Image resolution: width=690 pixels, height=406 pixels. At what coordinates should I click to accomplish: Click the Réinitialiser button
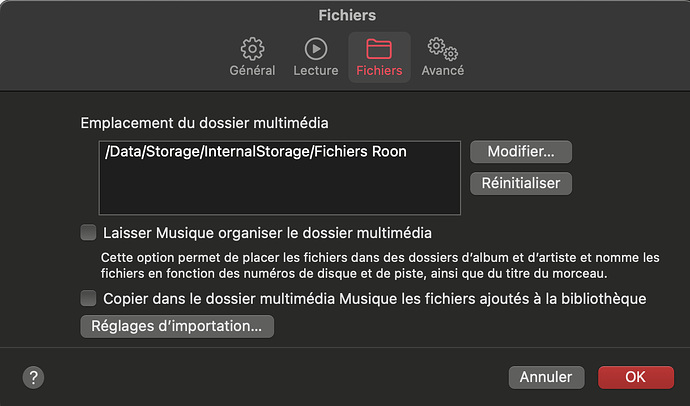[x=521, y=183]
